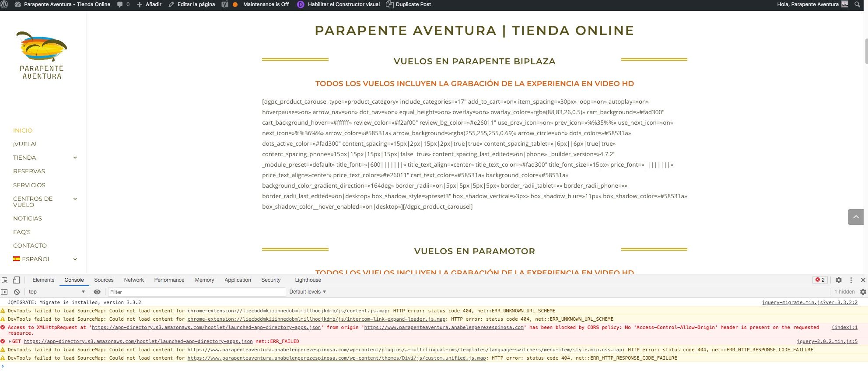Switch to the Network tab
This screenshot has width=868, height=385.
(x=134, y=280)
